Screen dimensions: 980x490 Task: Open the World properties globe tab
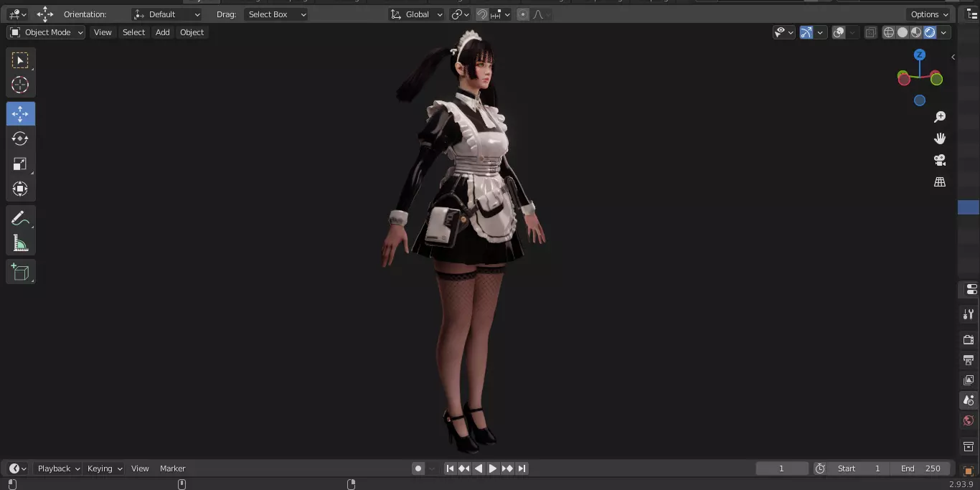(969, 420)
